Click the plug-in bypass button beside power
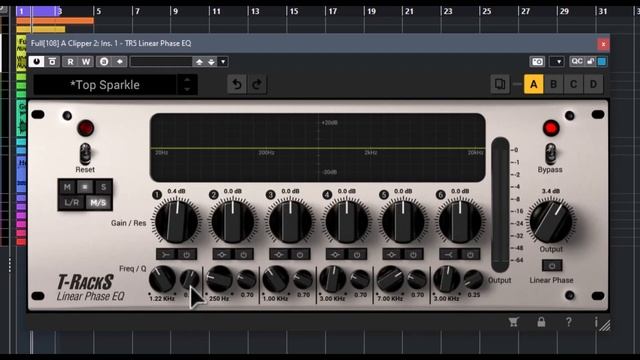Screen dimensions: 640x360 [x=52, y=62]
